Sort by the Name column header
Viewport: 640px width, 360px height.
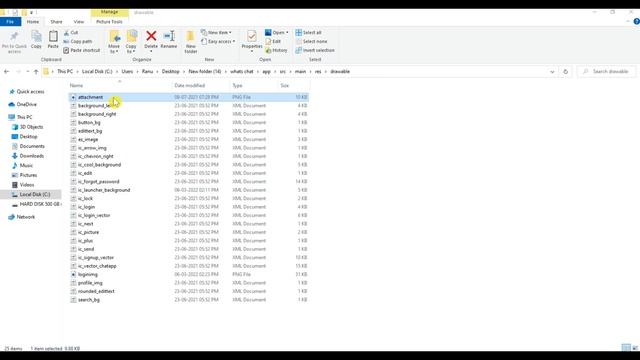click(x=76, y=86)
